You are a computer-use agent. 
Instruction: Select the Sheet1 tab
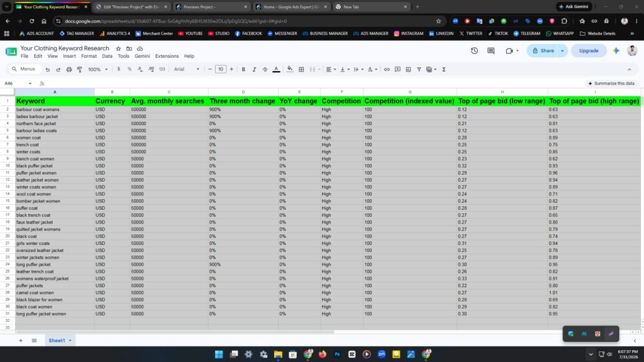coord(57,341)
